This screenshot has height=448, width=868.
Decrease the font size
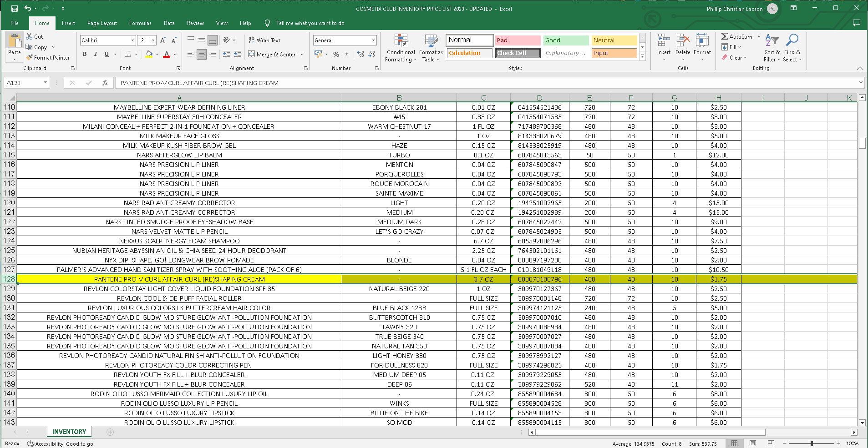tap(174, 40)
